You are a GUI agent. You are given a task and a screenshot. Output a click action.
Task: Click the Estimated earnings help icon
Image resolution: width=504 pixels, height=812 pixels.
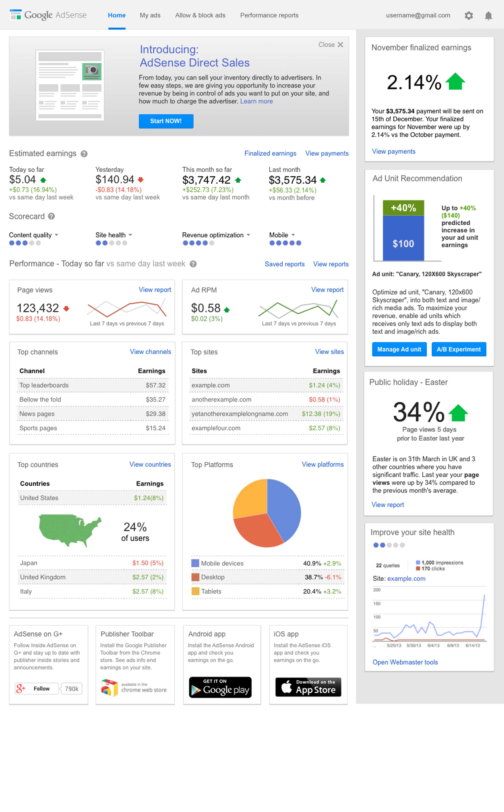(x=84, y=154)
